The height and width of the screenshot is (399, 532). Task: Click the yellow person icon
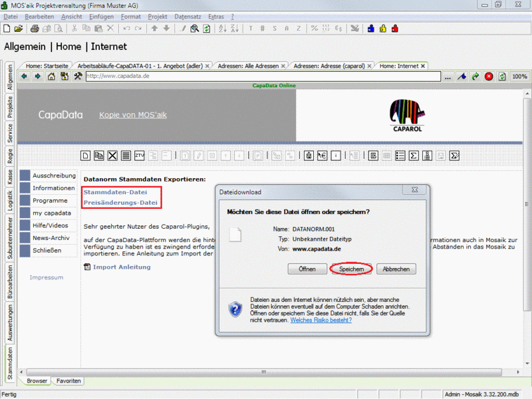click(383, 29)
